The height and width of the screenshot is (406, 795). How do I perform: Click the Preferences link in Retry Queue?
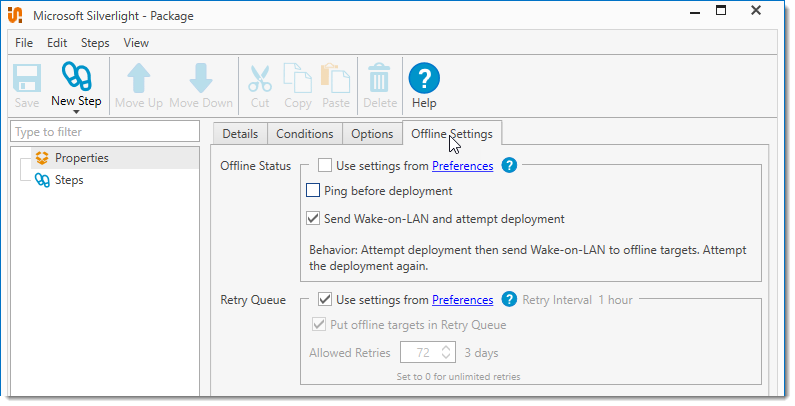tap(462, 300)
